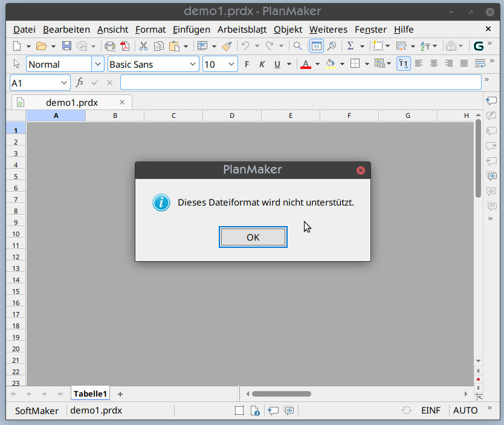Image resolution: width=504 pixels, height=425 pixels.
Task: Click the redo arrow icon
Action: [270, 46]
